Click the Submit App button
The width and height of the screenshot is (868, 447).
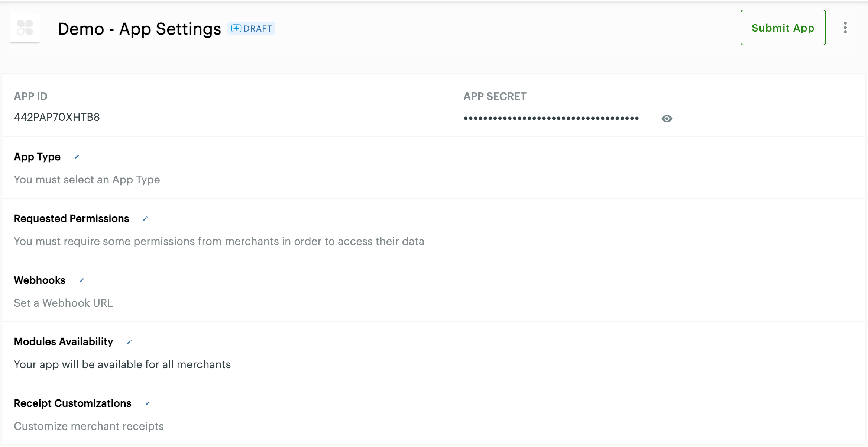783,28
